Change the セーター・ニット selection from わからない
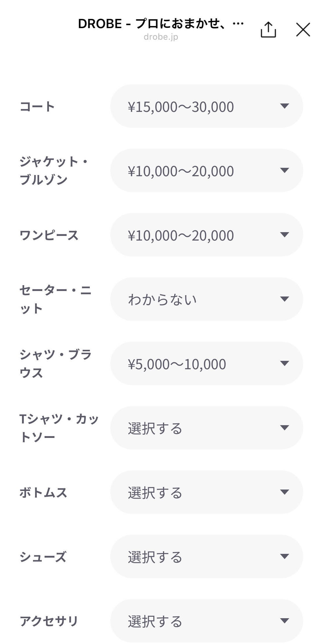Viewport: 324px width, 644px height. click(x=206, y=299)
